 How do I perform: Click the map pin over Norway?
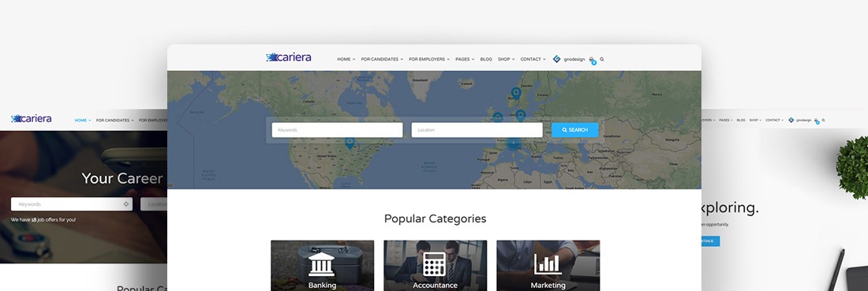516,93
